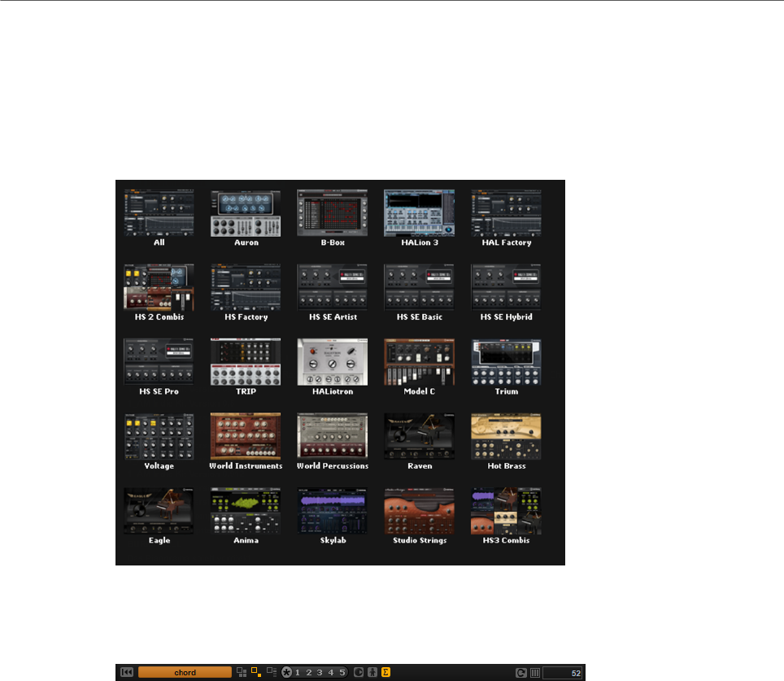The image size is (784, 681).
Task: Choose the Raven piano icon
Action: coord(419,436)
